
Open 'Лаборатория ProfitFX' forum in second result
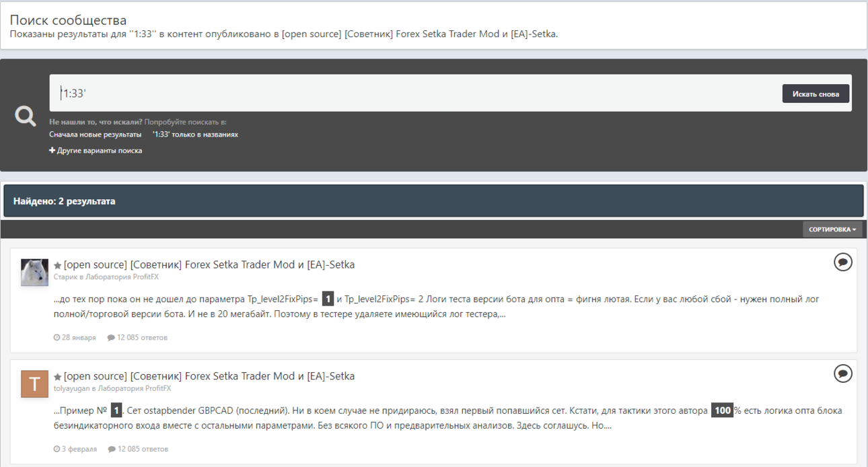(135, 388)
